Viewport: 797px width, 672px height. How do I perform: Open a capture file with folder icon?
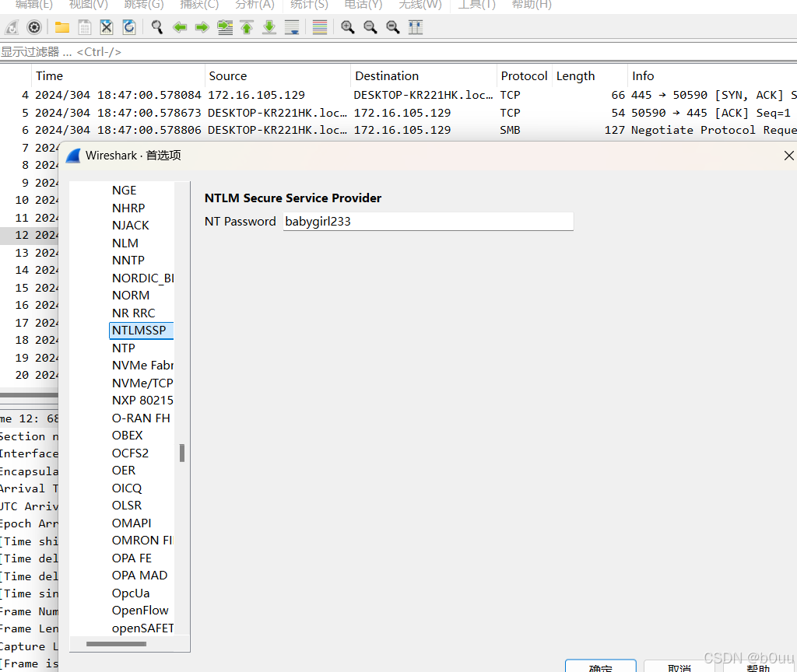[62, 27]
